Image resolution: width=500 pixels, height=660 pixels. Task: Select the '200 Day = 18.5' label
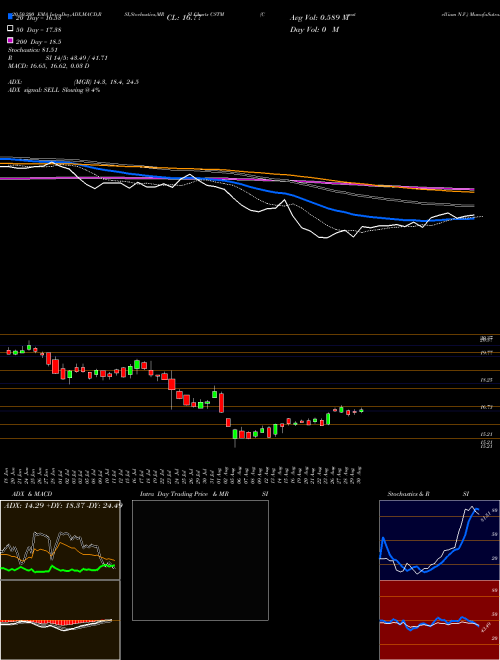coord(39,41)
